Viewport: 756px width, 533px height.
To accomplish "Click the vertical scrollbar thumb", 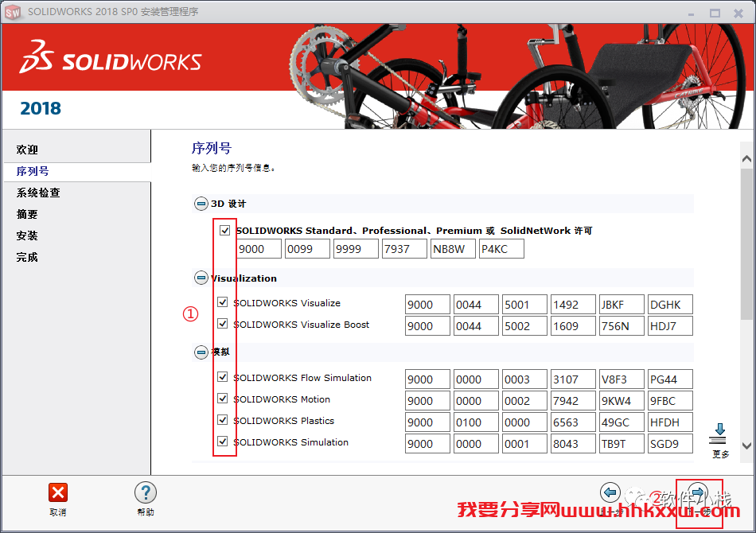I will (x=746, y=243).
